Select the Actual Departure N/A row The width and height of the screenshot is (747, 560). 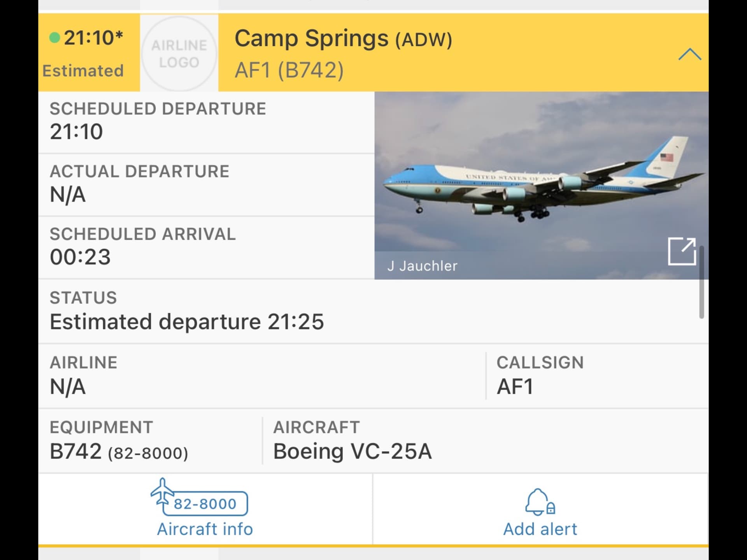[x=206, y=184]
